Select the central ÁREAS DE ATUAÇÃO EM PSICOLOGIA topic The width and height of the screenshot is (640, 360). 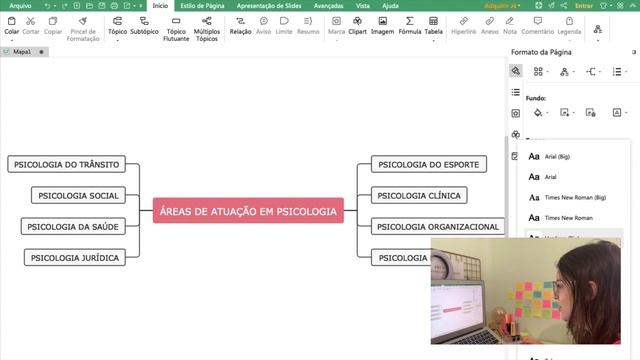[248, 211]
